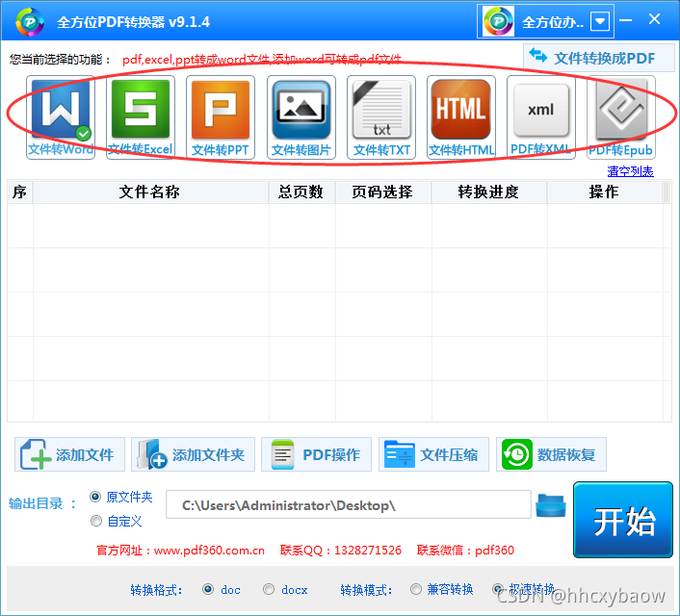The height and width of the screenshot is (616, 680).
Task: Click the 文件名称 column header
Action: [x=150, y=192]
